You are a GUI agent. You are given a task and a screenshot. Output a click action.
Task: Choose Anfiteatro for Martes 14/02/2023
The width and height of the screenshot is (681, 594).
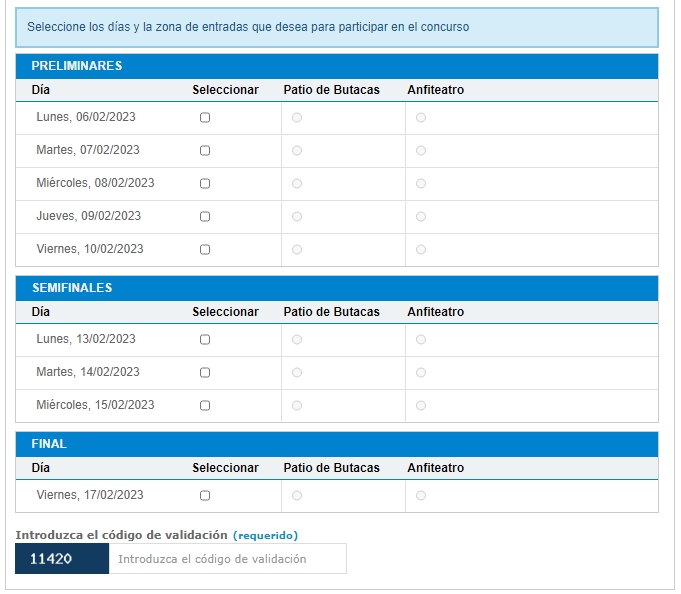(421, 373)
